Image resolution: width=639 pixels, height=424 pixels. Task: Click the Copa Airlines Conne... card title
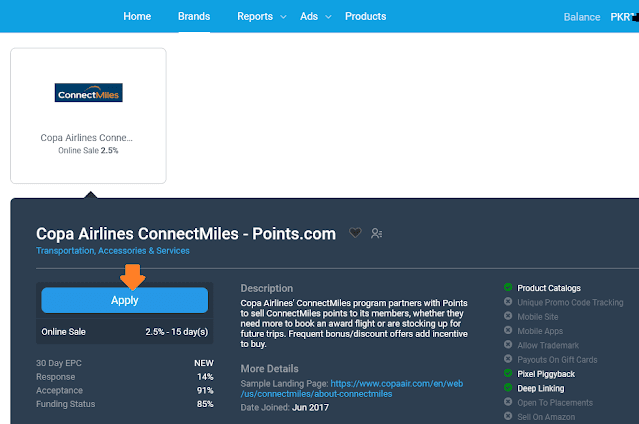(x=86, y=138)
